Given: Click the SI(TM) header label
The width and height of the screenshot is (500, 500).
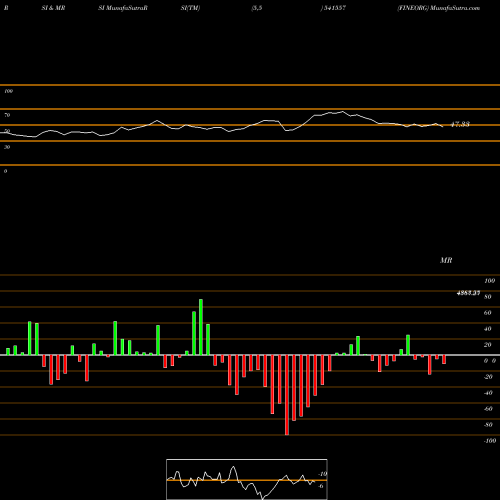Looking at the screenshot, I should (190, 8).
